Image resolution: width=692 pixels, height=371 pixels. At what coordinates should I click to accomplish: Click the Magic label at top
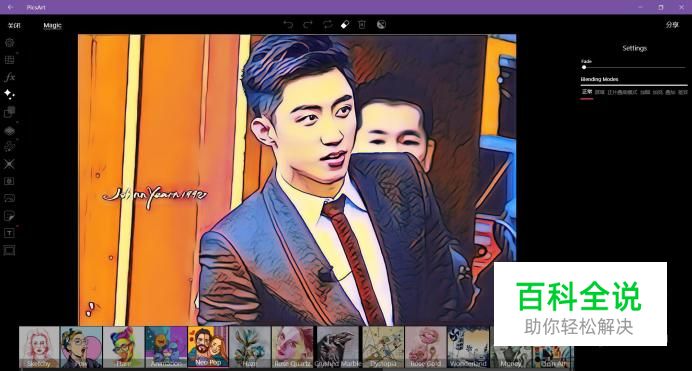tap(53, 26)
